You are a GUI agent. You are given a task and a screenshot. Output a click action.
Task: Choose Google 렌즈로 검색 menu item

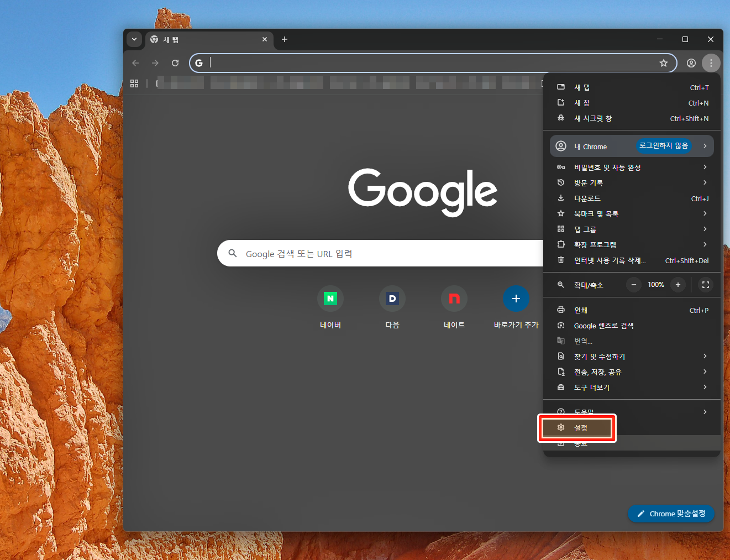tap(632, 326)
